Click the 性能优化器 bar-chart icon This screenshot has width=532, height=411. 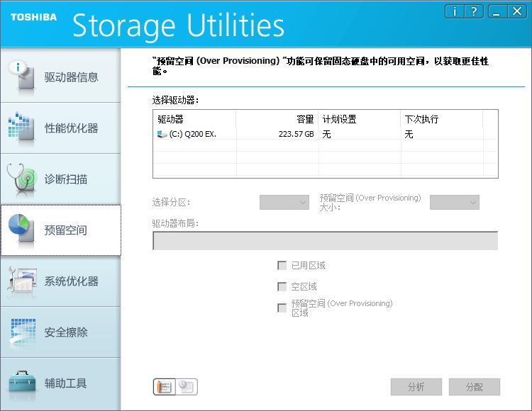pyautogui.click(x=21, y=128)
